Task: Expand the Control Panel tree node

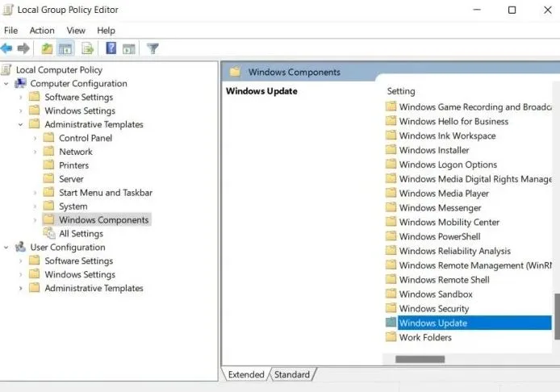Action: click(x=35, y=138)
